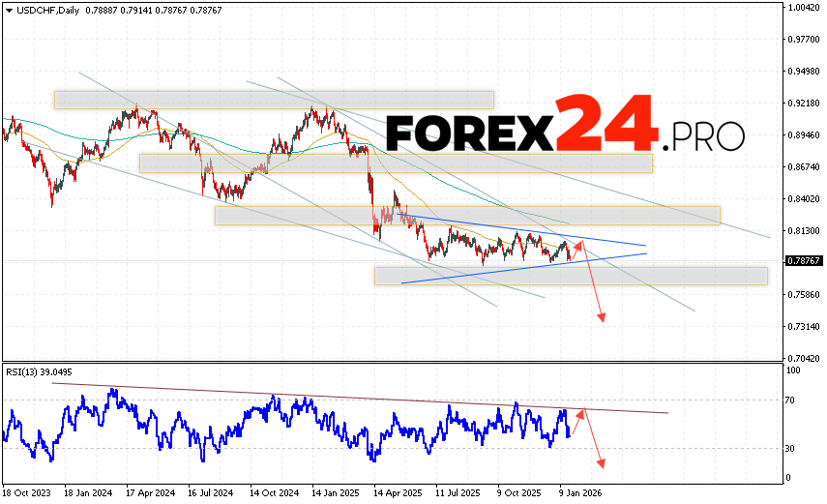Select the gray zone just below the logo
Screen dimensions: 827x504
click(396, 163)
